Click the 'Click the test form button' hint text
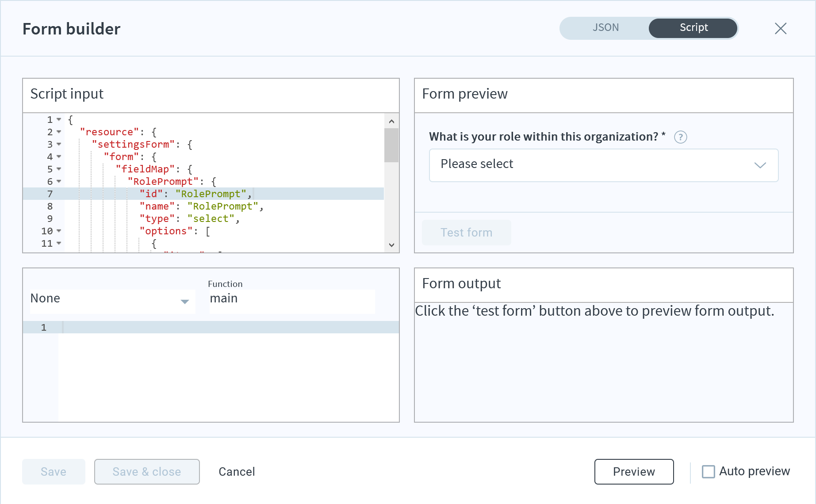Viewport: 816px width, 504px height. 594,311
